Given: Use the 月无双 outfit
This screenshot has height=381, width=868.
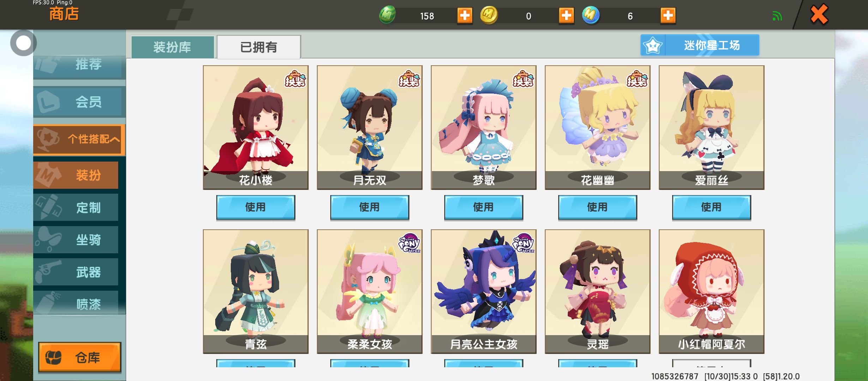Looking at the screenshot, I should (x=369, y=207).
